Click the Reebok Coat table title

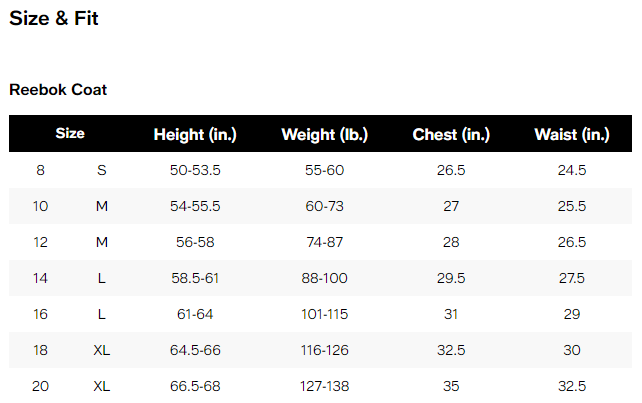pyautogui.click(x=58, y=90)
